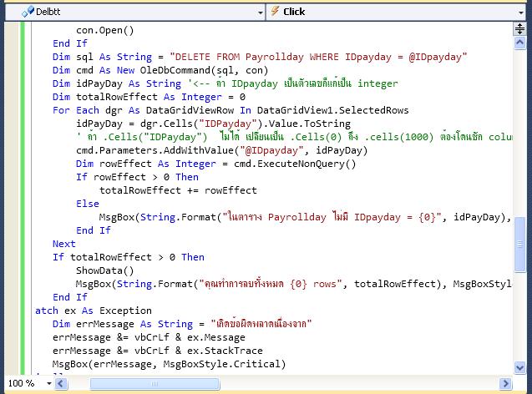Click the vertical scrollbar thumb

pyautogui.click(x=519, y=244)
